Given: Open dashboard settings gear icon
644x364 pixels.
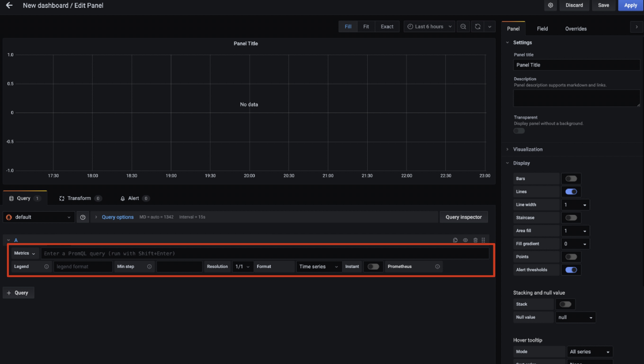Looking at the screenshot, I should pyautogui.click(x=550, y=5).
